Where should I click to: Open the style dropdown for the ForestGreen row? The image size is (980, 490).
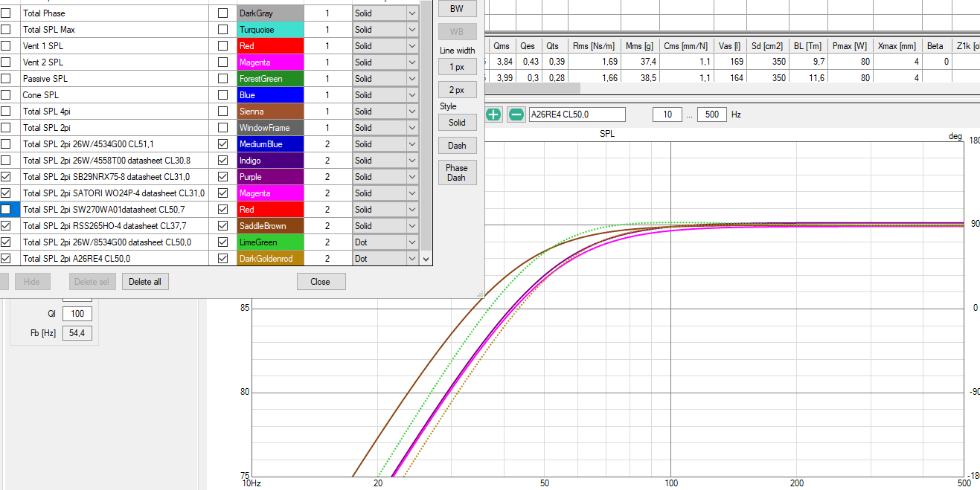[x=412, y=79]
